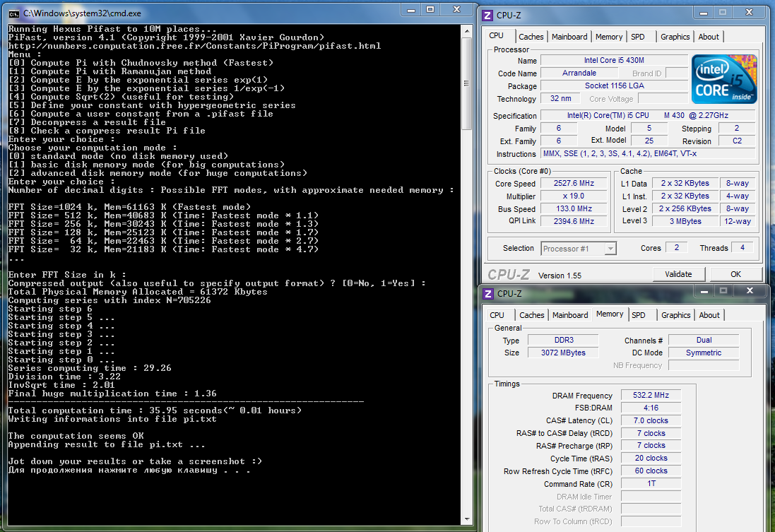The image size is (775, 532).
Task: Click the L1 Data value '2 x 32 KBytes'
Action: (685, 184)
